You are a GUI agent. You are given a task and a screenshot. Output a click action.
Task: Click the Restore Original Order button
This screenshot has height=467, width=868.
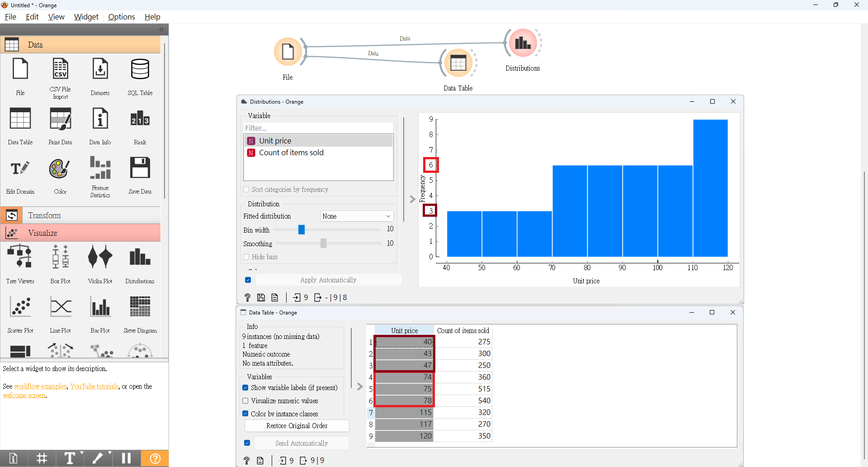pyautogui.click(x=297, y=426)
